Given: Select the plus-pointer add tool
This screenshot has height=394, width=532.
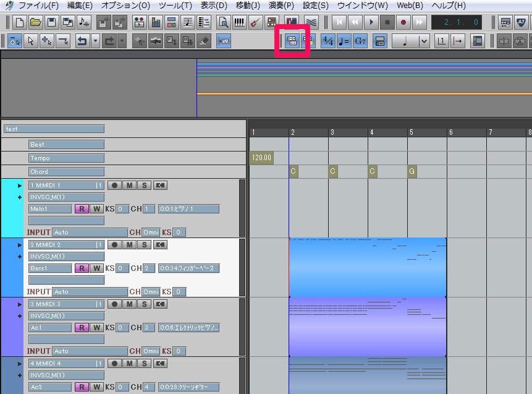Looking at the screenshot, I should (x=47, y=41).
